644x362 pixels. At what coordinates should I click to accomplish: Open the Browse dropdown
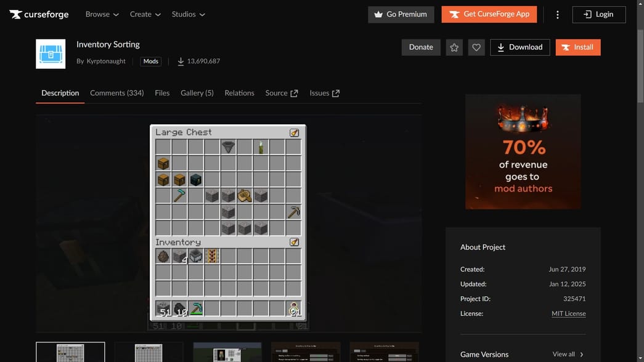(x=102, y=14)
